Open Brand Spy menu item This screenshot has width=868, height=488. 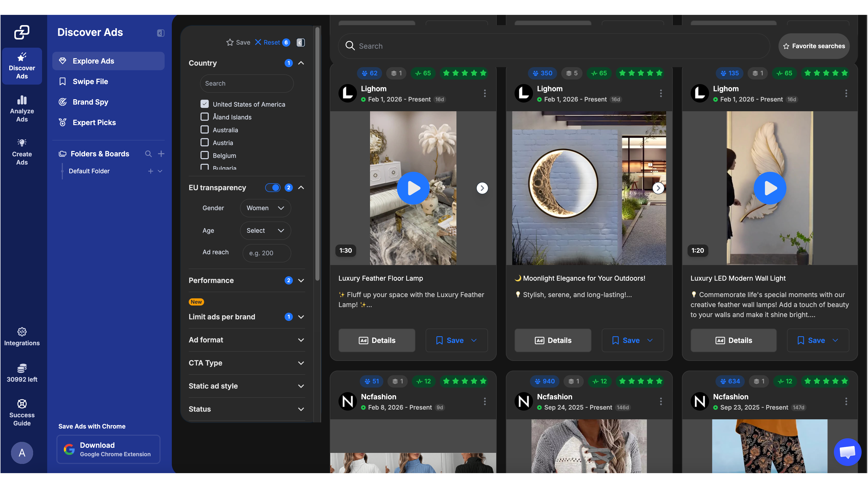click(x=90, y=102)
